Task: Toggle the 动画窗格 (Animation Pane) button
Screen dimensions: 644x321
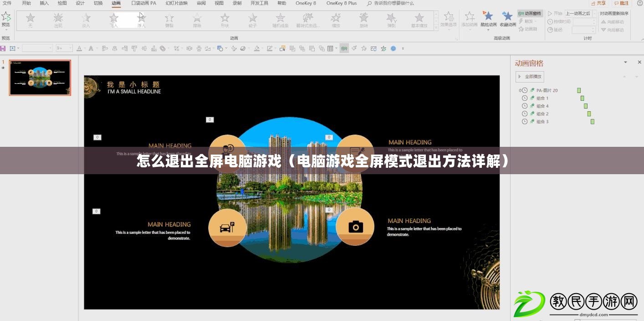Action: 530,14
